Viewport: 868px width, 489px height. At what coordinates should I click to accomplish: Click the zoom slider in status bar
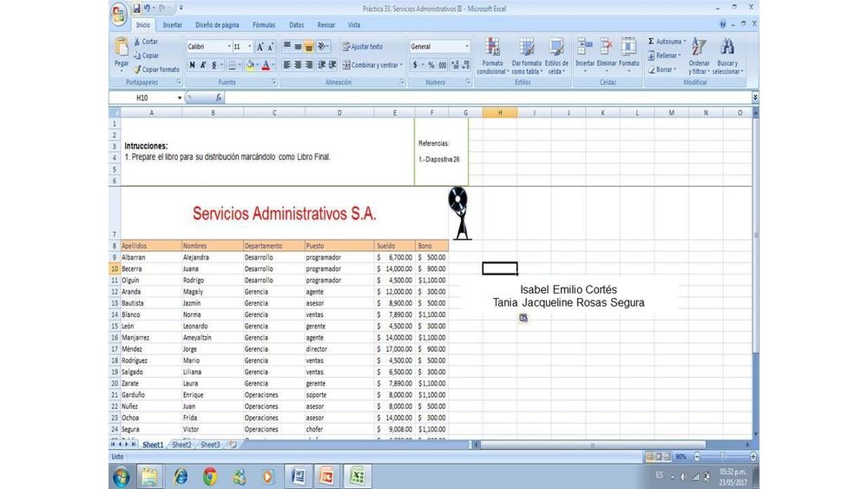(722, 456)
